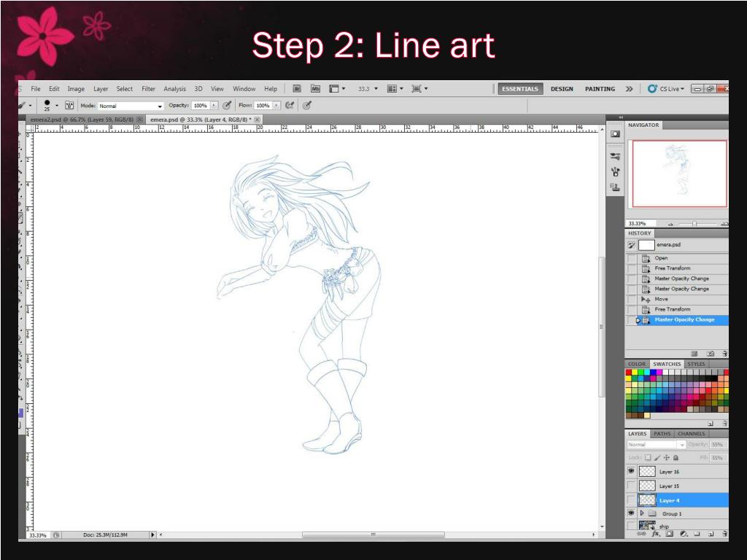The height and width of the screenshot is (560, 747).
Task: Create a new adjustment layer
Action: (x=684, y=534)
